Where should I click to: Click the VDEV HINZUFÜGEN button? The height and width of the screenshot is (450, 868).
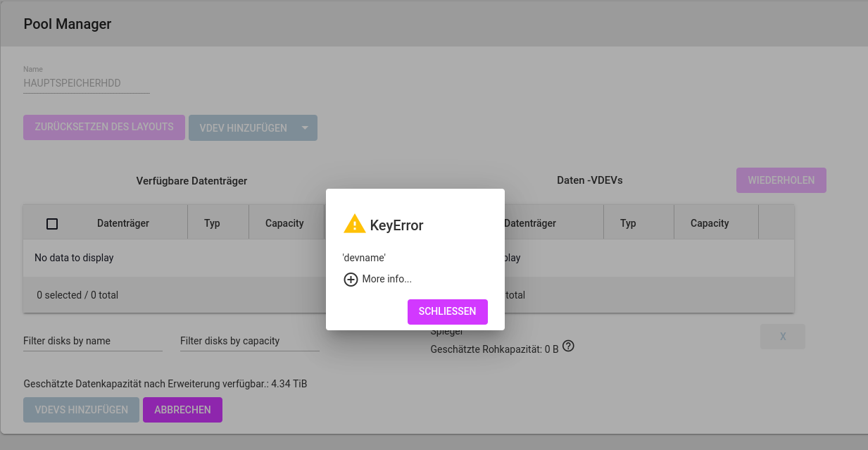pos(243,128)
